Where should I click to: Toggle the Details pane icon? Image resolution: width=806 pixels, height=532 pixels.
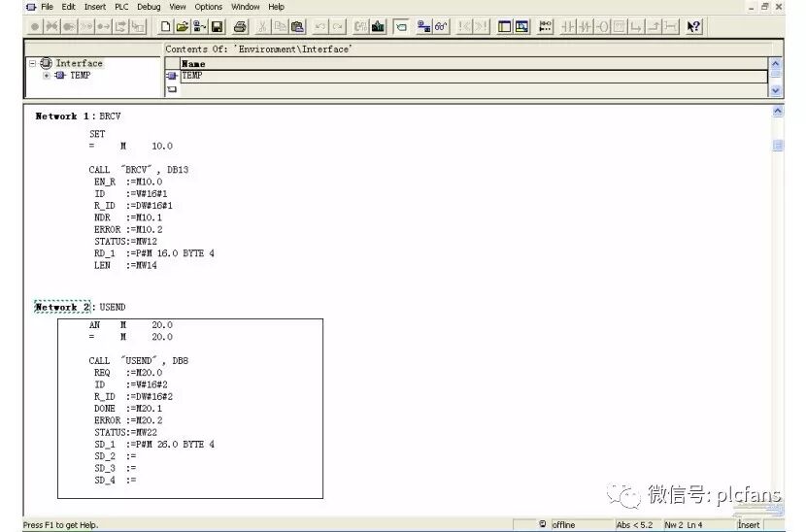tap(521, 26)
